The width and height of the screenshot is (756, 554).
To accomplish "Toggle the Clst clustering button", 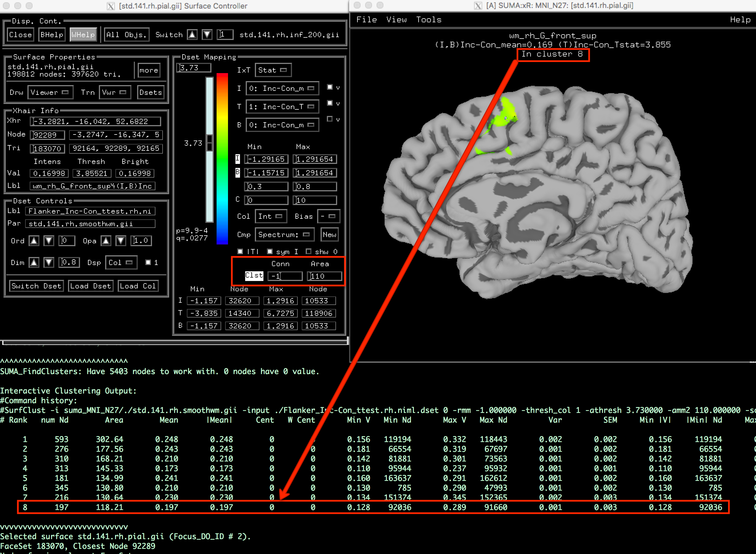I will pos(254,276).
